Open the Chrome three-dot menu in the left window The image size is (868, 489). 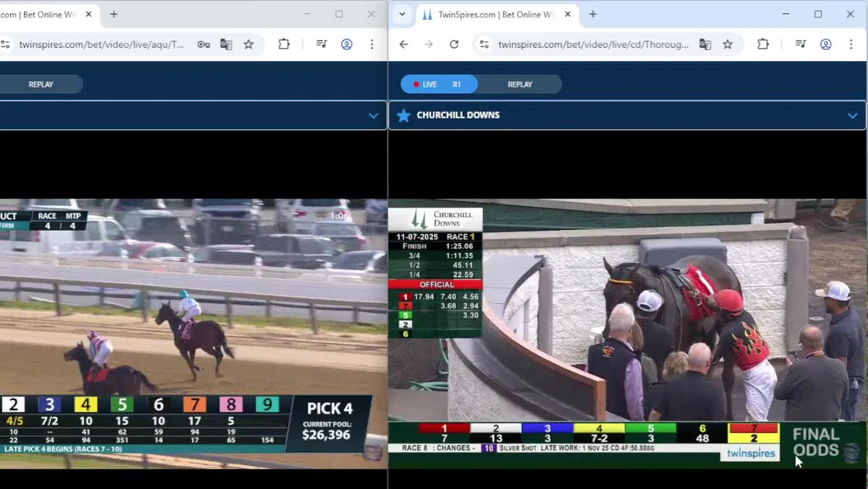372,45
